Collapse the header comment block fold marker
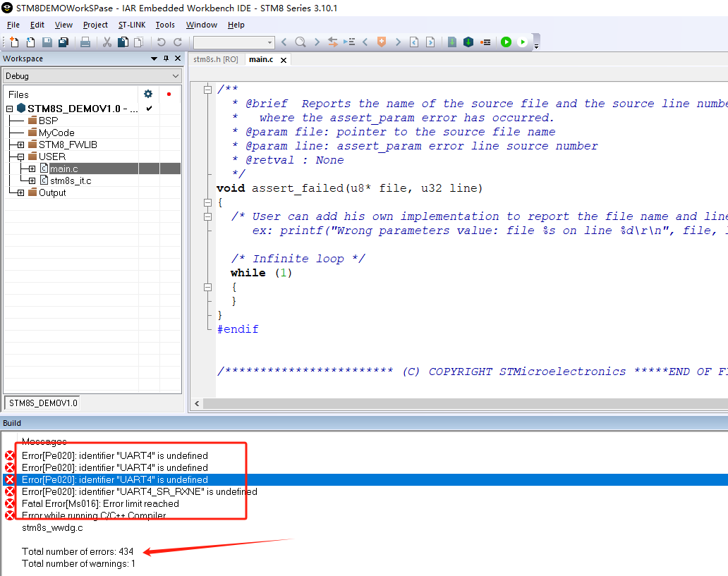This screenshot has height=576, width=728. pos(207,90)
